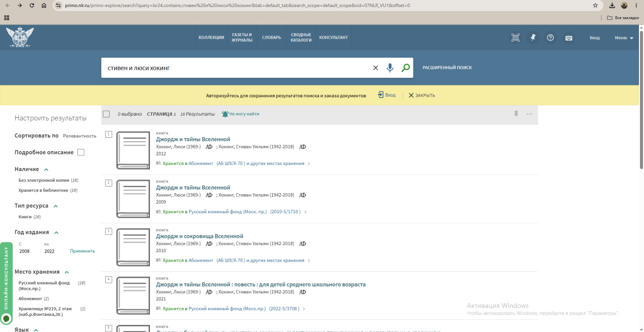The height and width of the screenshot is (332, 644).
Task: Open the title Джордж и сокровища Вселенной
Action: click(x=200, y=236)
